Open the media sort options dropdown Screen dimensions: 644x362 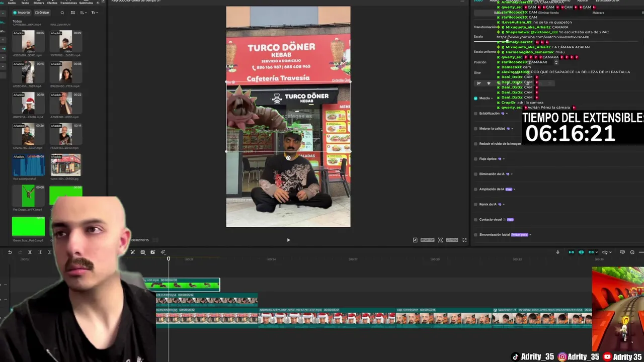(83, 13)
